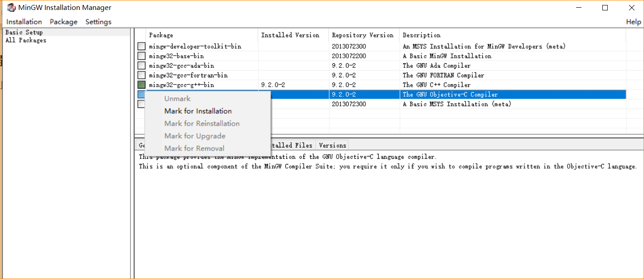Click repository version 2013072300 of MSYS row
Screen dimensions: 644x279
point(349,104)
